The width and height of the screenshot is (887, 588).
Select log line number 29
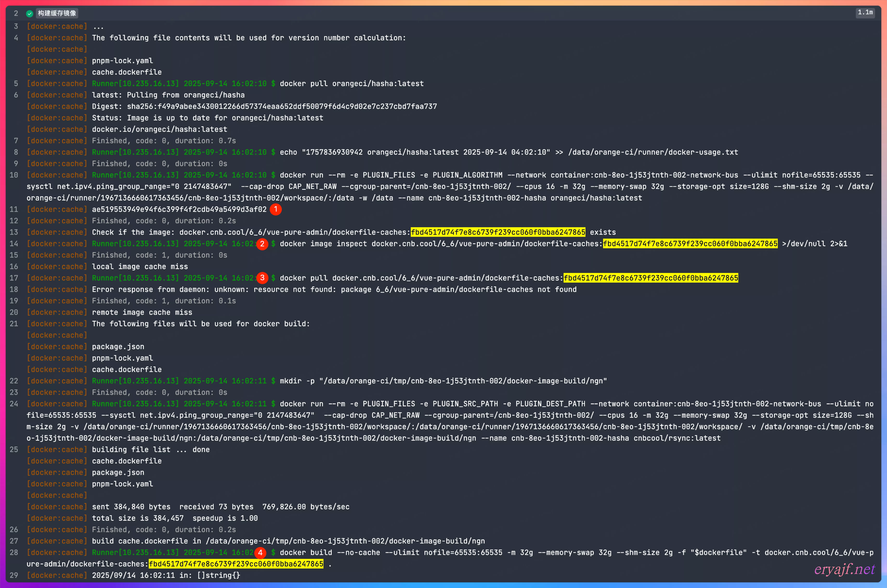(14, 576)
